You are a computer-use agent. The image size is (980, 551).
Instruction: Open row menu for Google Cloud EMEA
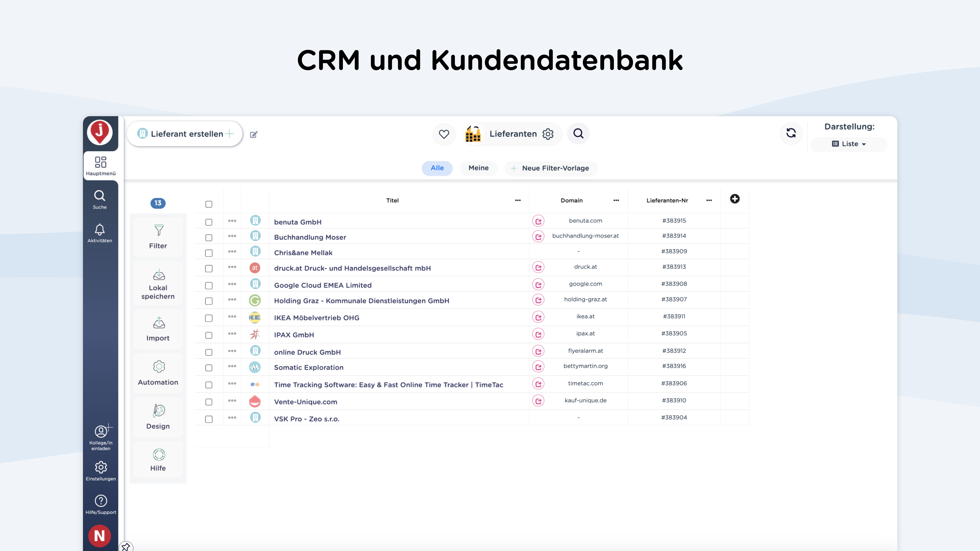click(x=232, y=284)
